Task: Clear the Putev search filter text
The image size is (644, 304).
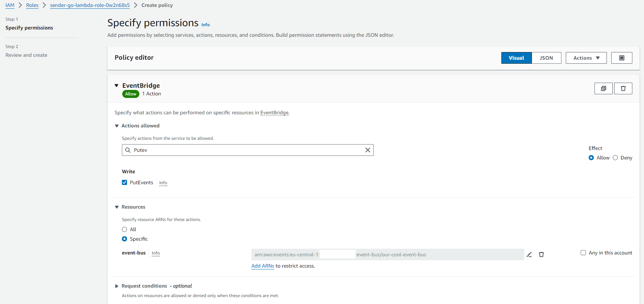Action: (367, 150)
